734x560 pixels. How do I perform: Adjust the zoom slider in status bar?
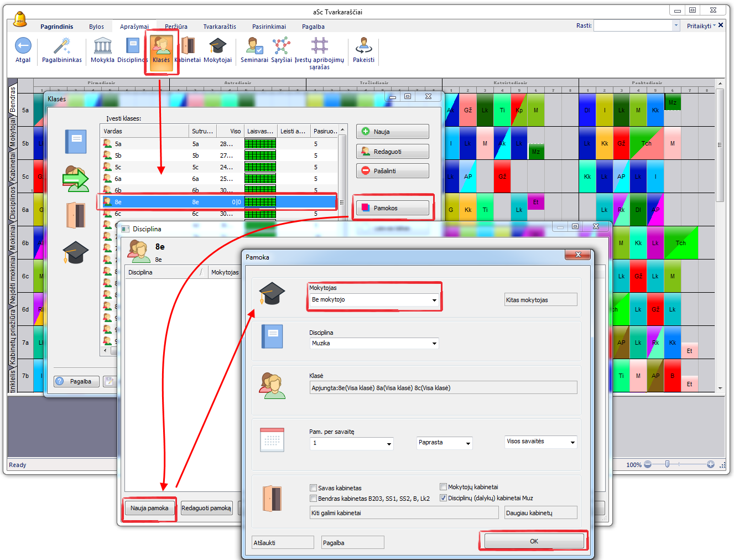click(x=668, y=464)
